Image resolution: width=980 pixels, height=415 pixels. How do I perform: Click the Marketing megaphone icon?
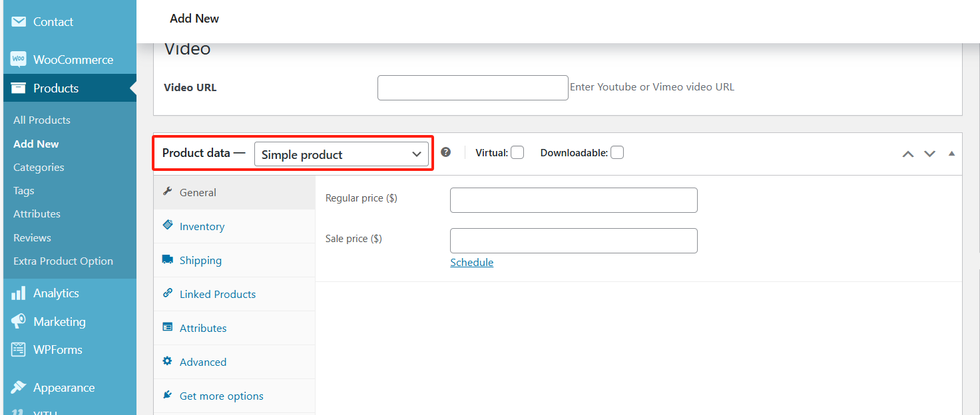tap(18, 322)
